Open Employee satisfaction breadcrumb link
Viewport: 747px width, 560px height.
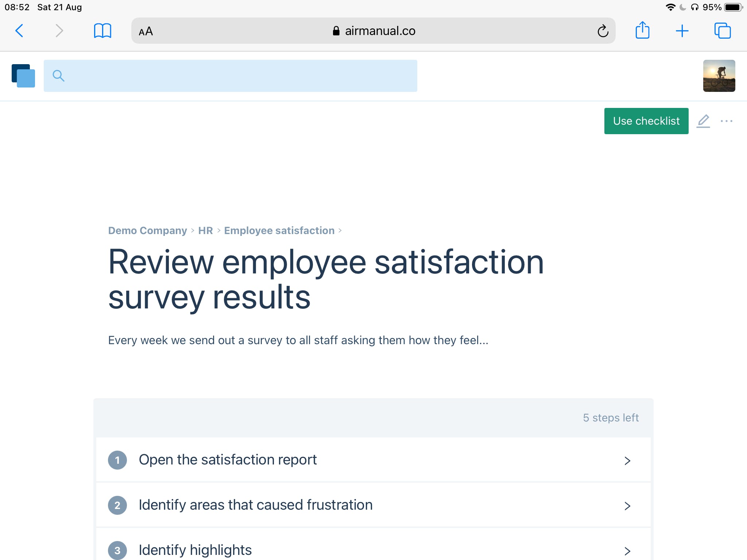tap(279, 230)
